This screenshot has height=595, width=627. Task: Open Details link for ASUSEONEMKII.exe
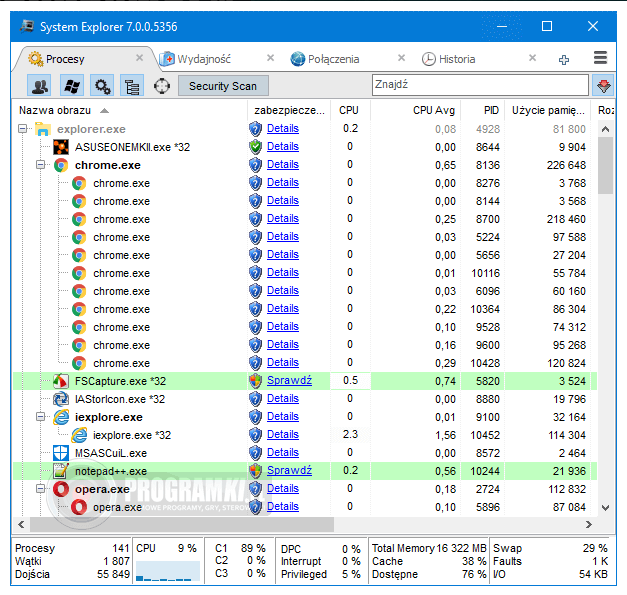coord(283,146)
